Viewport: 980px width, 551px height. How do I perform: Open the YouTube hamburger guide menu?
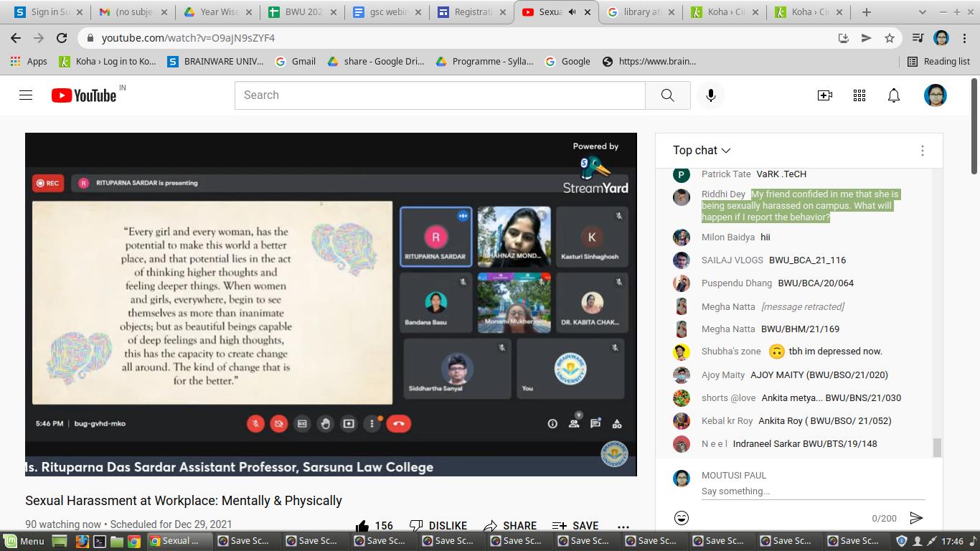click(26, 95)
